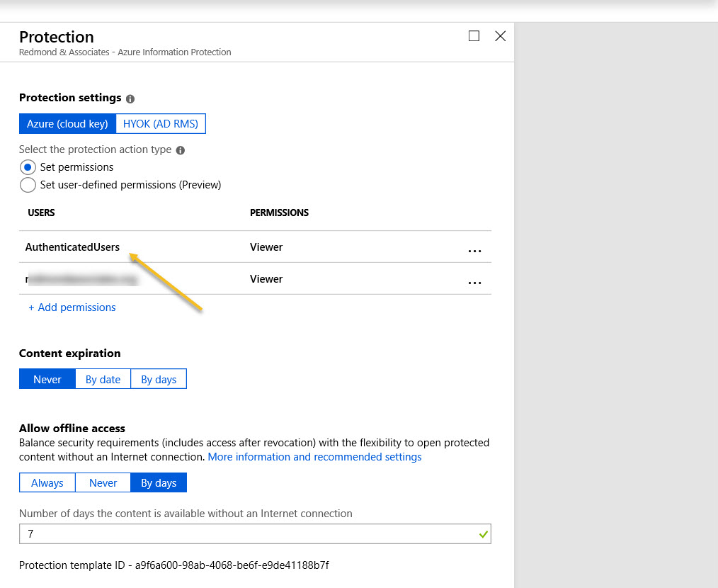718x588 pixels.
Task: Open the ellipsis menu for the blurred user row
Action: pos(475,283)
